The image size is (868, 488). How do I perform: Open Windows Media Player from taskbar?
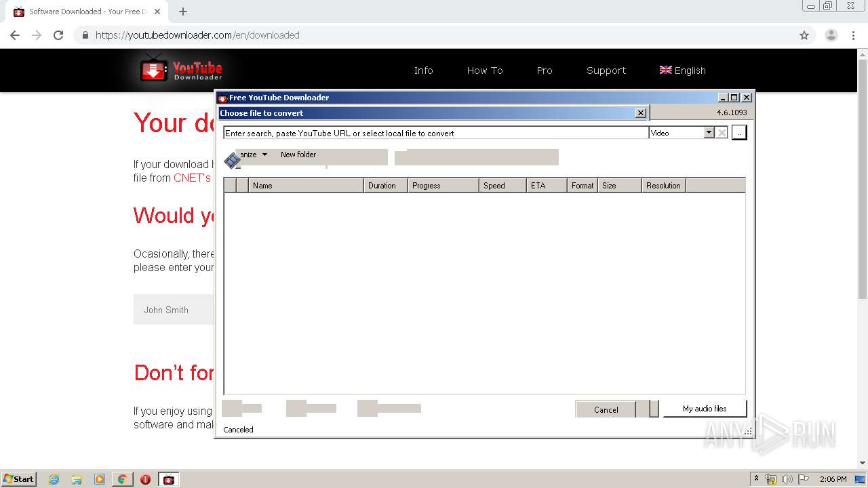click(100, 479)
